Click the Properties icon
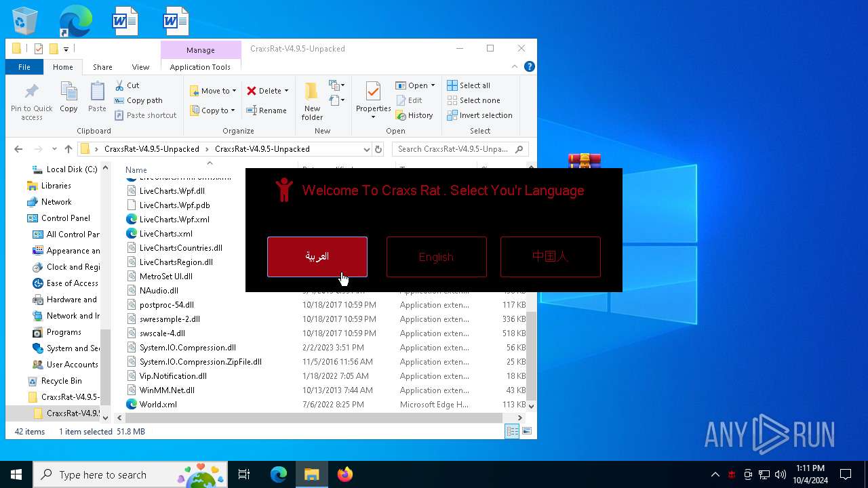Image resolution: width=868 pixels, height=488 pixels. point(373,91)
